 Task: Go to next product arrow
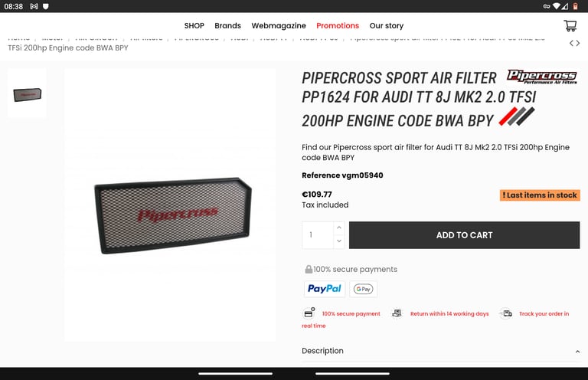pyautogui.click(x=578, y=43)
